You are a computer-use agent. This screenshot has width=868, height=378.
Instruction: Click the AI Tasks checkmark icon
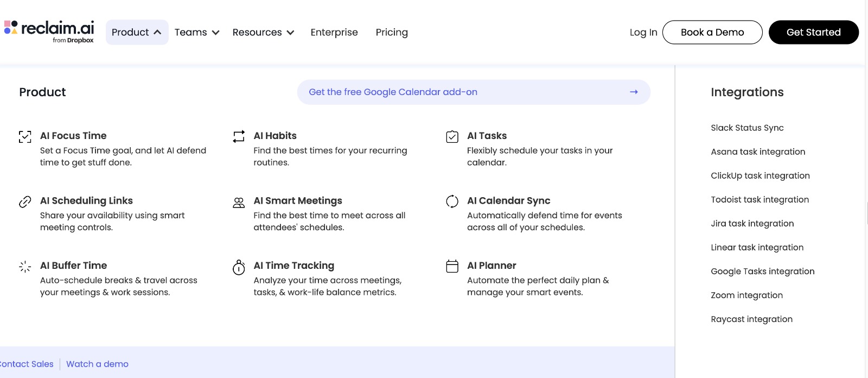coord(452,137)
